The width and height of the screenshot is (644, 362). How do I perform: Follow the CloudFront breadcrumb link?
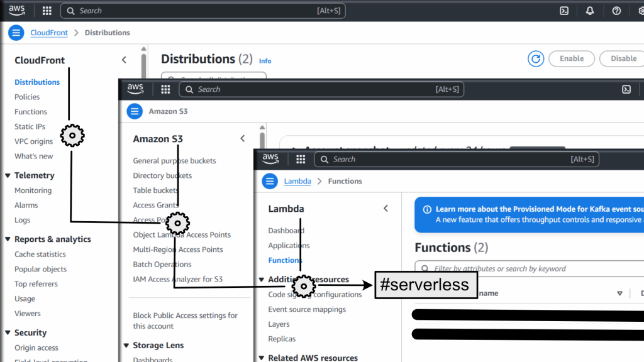[x=49, y=32]
